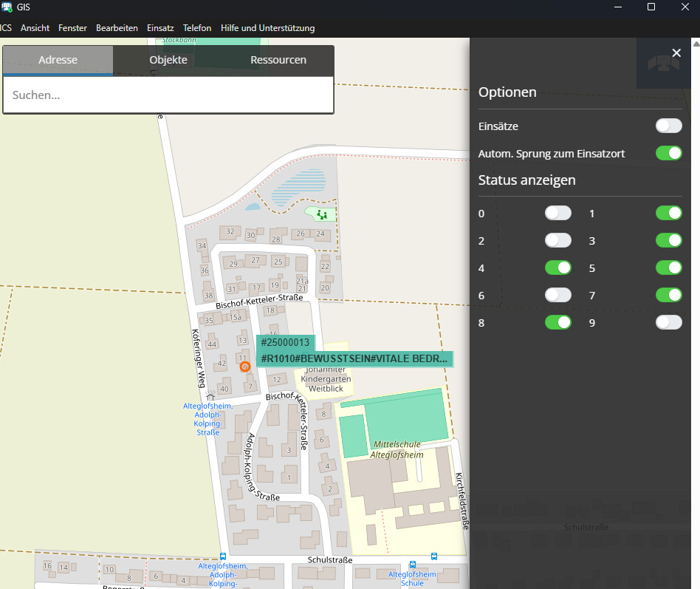This screenshot has width=700, height=589.
Task: Turn on the status 0 toggle
Action: click(557, 213)
